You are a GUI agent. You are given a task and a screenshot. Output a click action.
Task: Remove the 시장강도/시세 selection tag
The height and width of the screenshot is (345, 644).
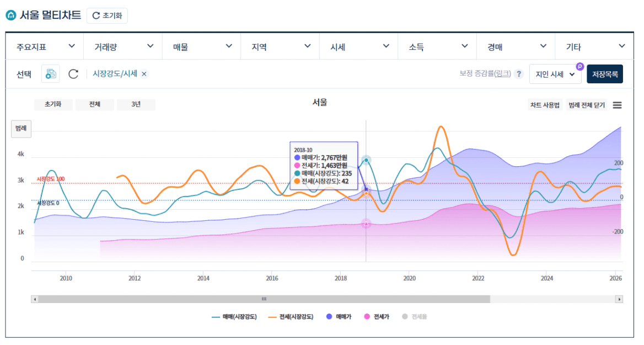tap(144, 74)
